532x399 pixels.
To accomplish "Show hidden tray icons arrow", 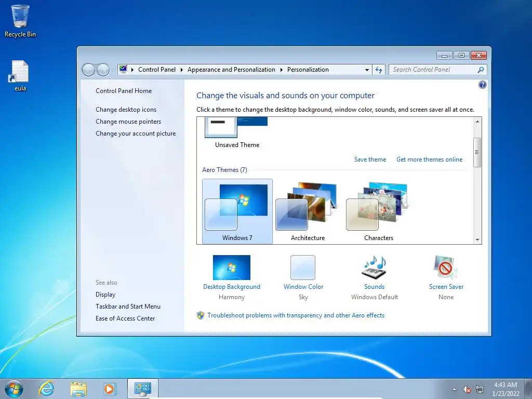I will click(x=454, y=389).
